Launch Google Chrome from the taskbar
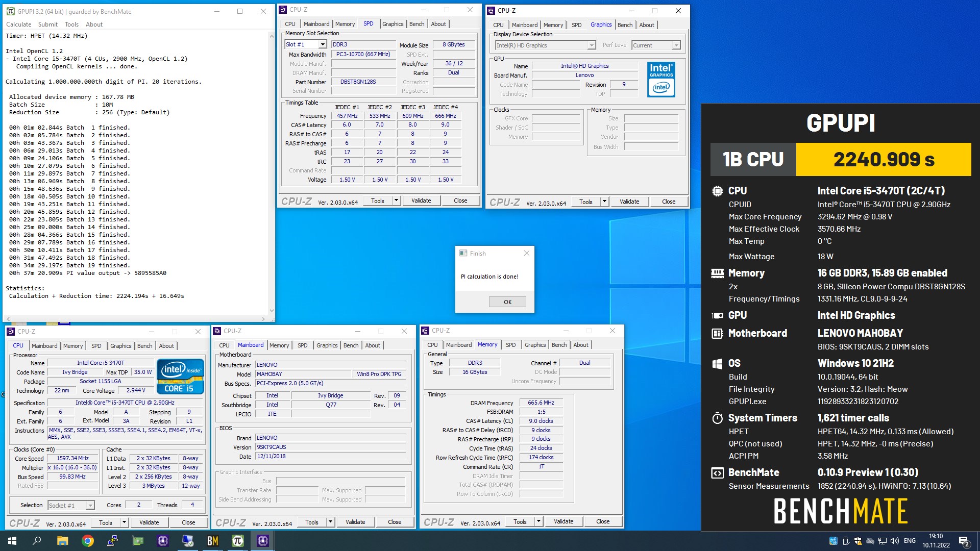The image size is (980, 551). pos(88,541)
